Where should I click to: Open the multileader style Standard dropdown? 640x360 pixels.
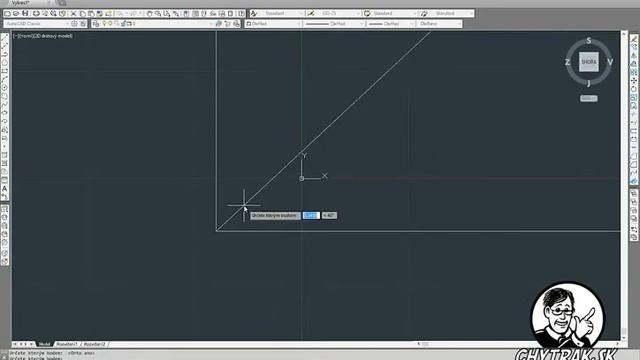451,13
